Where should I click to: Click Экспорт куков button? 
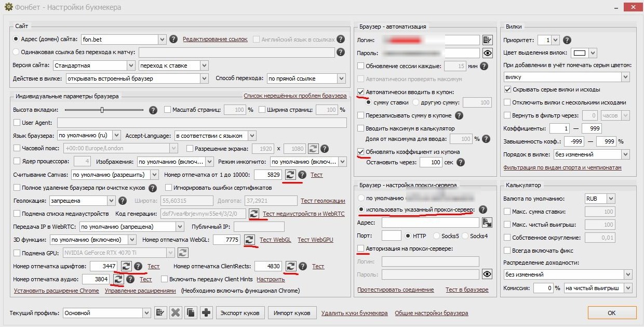tap(241, 313)
